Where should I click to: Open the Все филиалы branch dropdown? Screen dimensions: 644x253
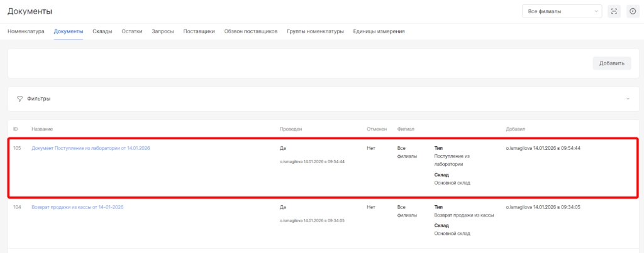561,11
